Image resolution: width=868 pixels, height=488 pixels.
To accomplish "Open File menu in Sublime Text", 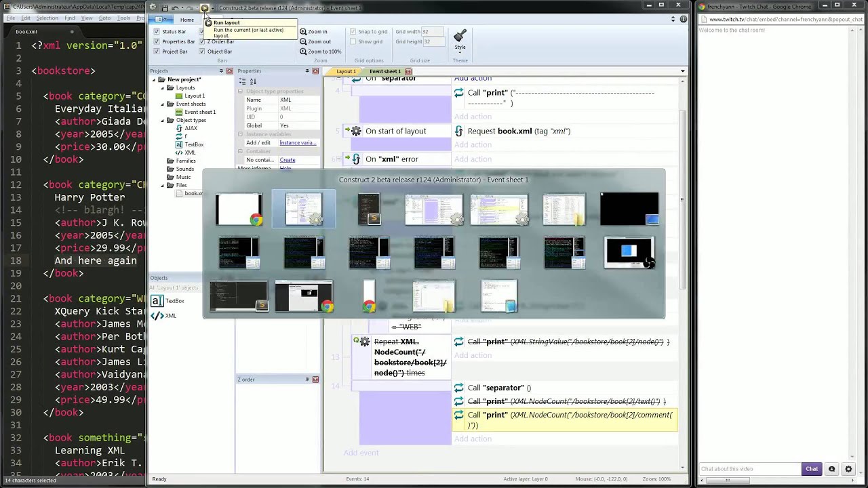I will tap(11, 18).
